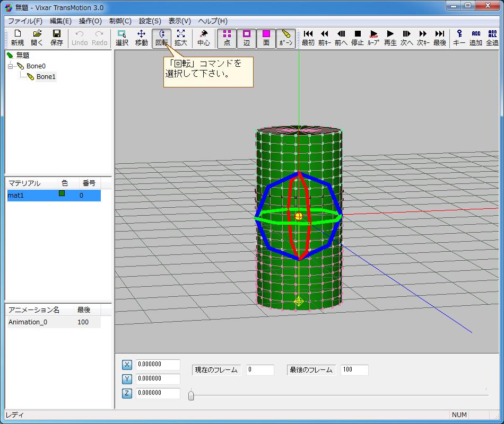Open the ファイル(F) menu
The height and width of the screenshot is (424, 504).
tap(25, 21)
